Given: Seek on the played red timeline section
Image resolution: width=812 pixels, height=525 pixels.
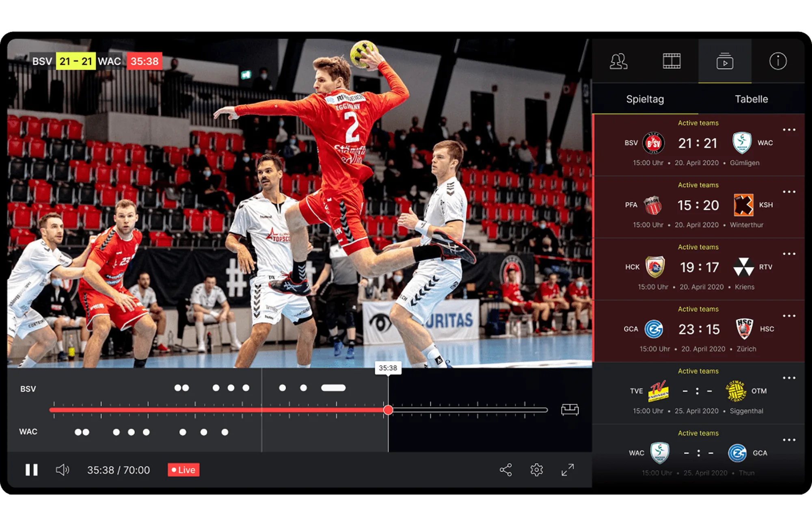Looking at the screenshot, I should point(216,410).
